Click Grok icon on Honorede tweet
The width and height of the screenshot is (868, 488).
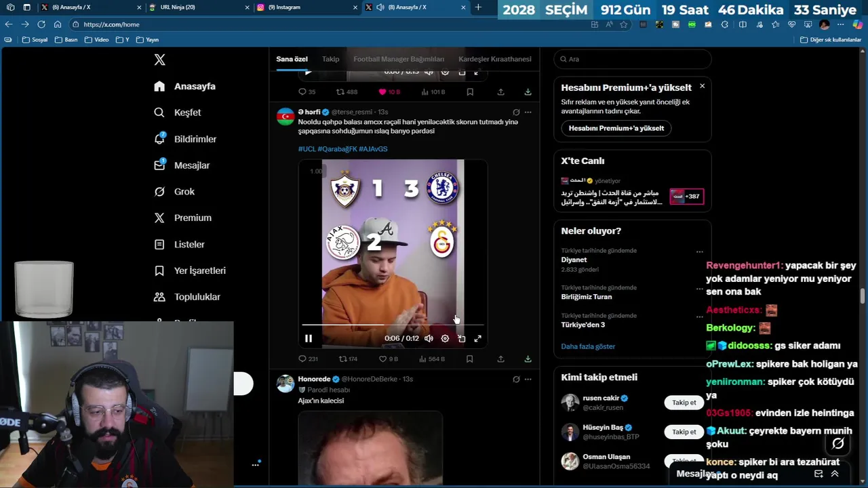point(516,379)
